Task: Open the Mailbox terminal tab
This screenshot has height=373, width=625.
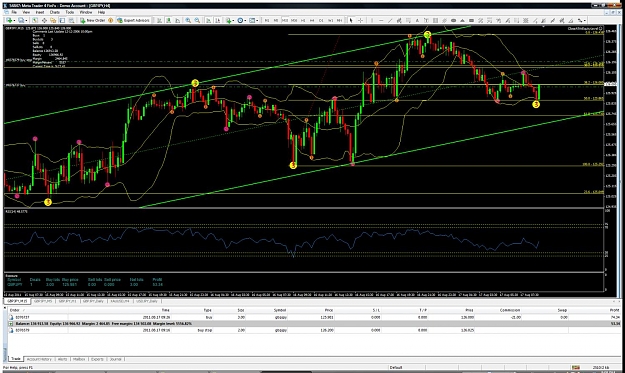Action: click(x=79, y=359)
